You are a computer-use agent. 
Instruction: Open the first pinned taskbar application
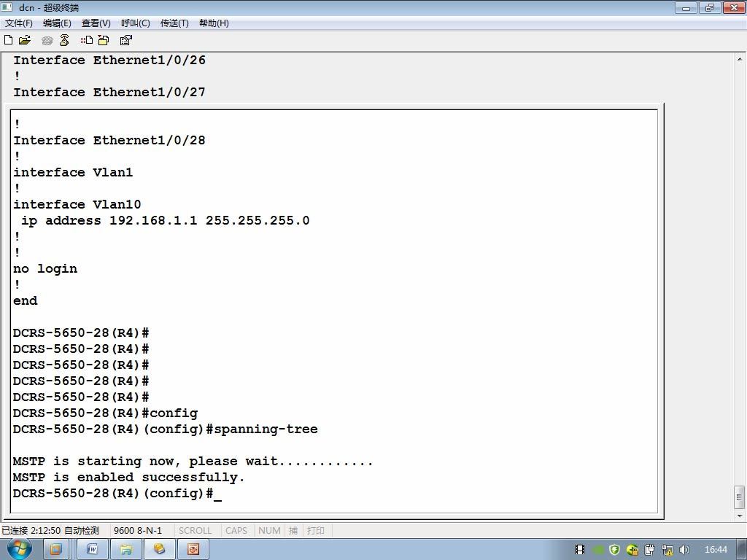(x=55, y=550)
